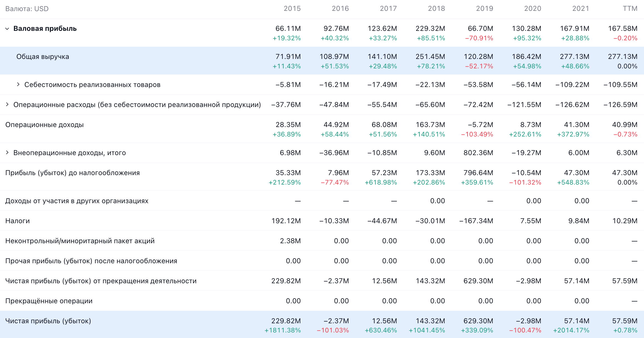Image resolution: width=644 pixels, height=338 pixels.
Task: Click the −52.17% revenue change
Action: click(479, 66)
